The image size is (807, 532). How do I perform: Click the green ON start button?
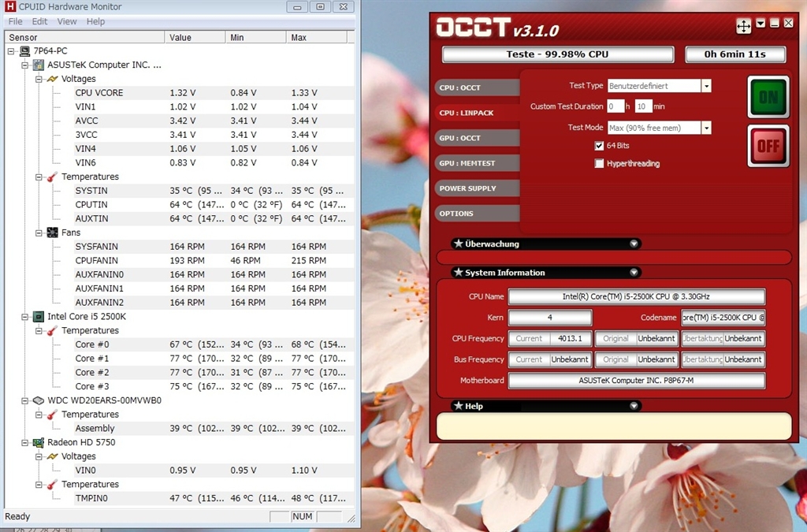tap(768, 97)
